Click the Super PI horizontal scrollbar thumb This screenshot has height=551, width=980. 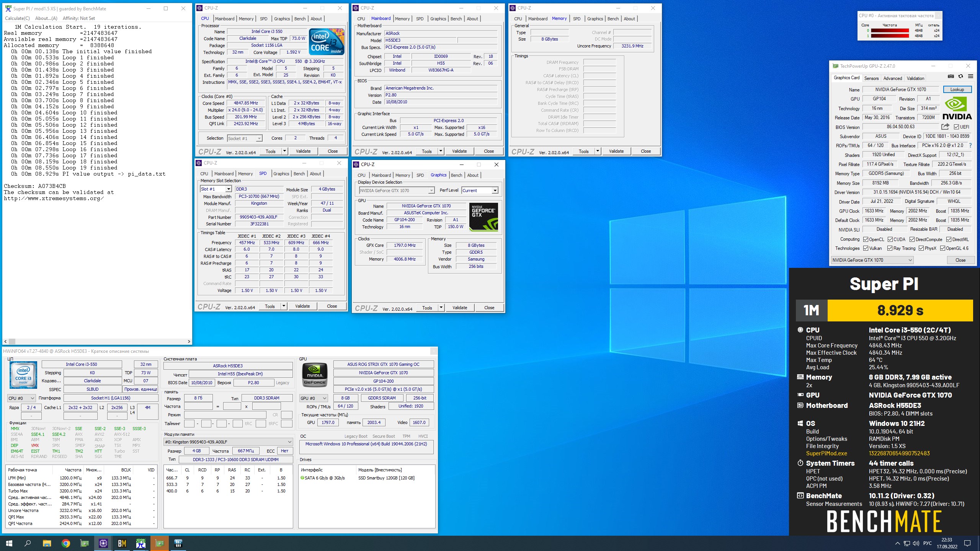click(x=12, y=341)
